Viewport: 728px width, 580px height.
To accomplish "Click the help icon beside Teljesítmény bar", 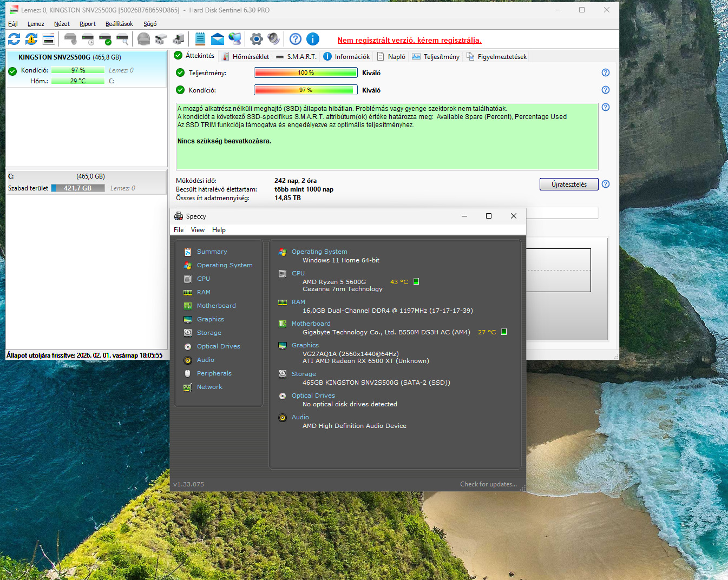I will point(606,72).
